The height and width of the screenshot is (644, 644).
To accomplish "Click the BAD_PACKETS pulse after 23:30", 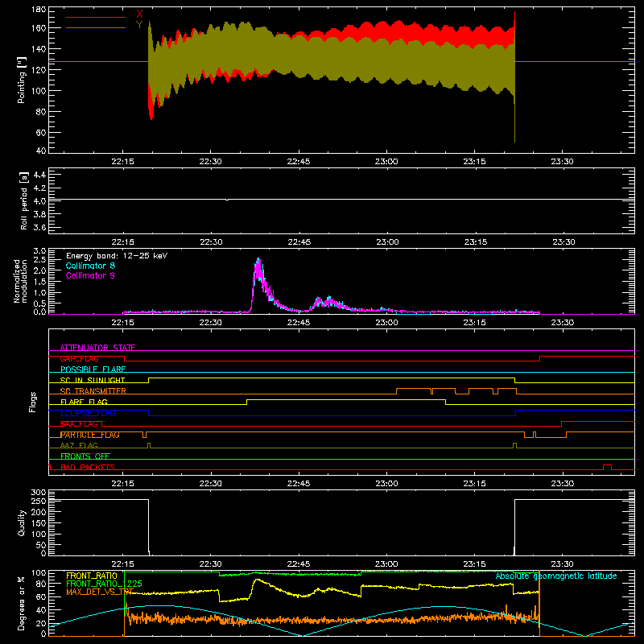I will (x=607, y=467).
